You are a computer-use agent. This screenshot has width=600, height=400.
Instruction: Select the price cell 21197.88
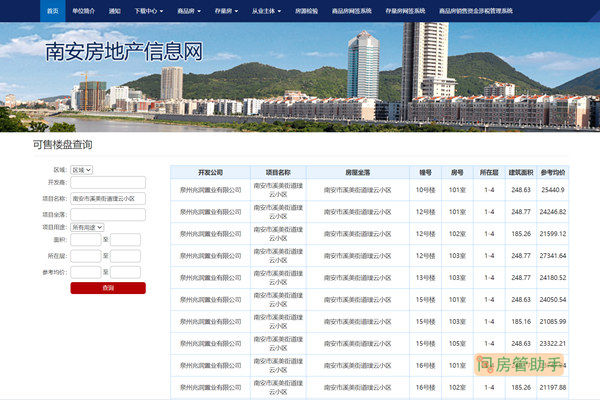553,387
